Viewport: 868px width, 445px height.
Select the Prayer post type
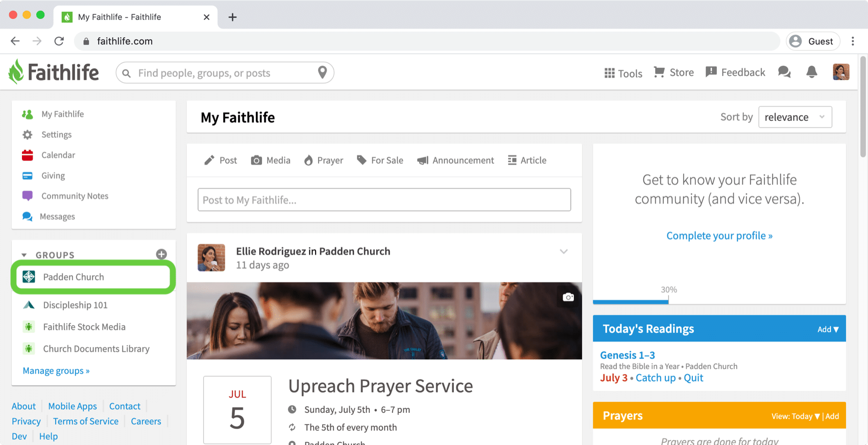324,160
